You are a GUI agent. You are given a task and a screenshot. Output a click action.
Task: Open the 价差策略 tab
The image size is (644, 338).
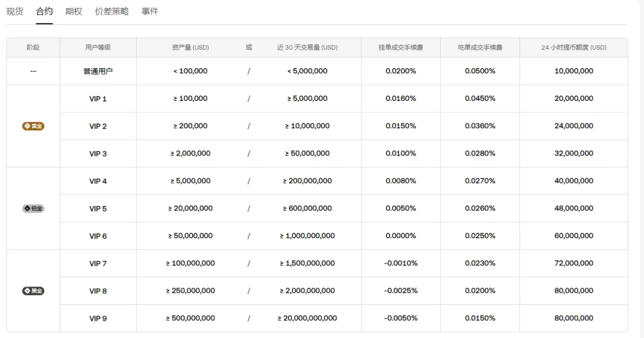pos(112,11)
